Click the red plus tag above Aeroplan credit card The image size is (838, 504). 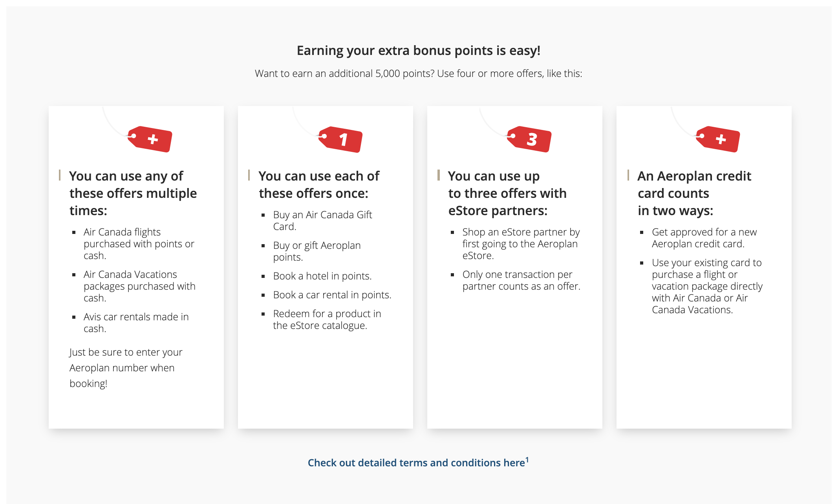pos(718,139)
